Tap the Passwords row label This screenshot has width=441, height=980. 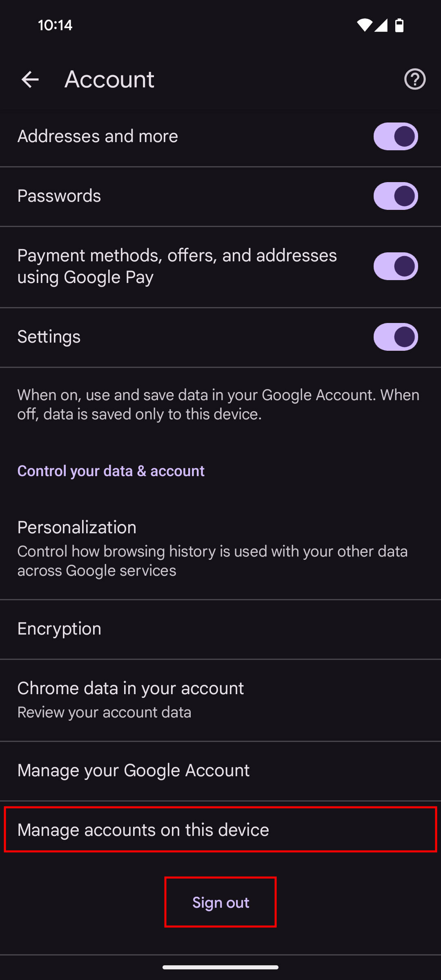59,196
